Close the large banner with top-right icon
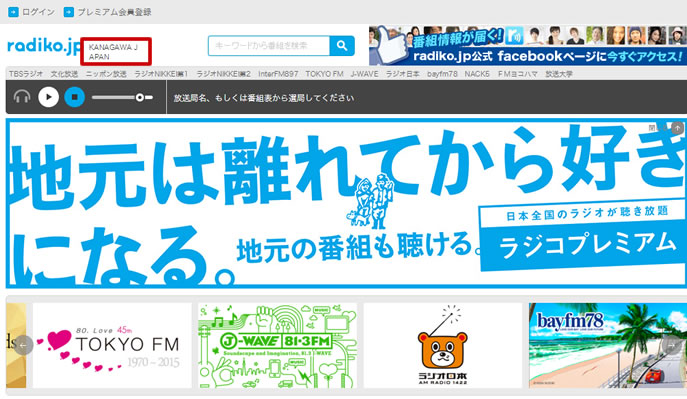The image size is (687, 399). [x=677, y=128]
